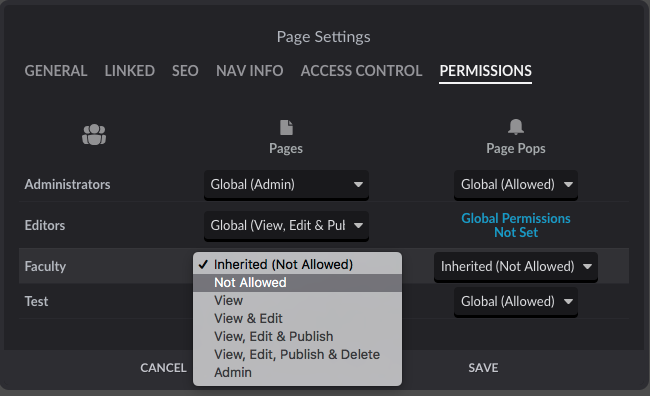
Task: Click the CANCEL button
Action: click(163, 368)
